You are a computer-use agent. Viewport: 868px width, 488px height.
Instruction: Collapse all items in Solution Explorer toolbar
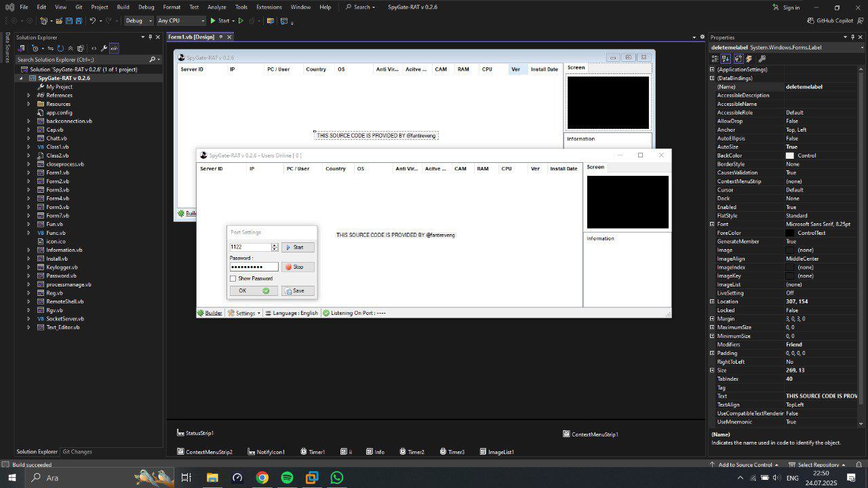(71, 48)
